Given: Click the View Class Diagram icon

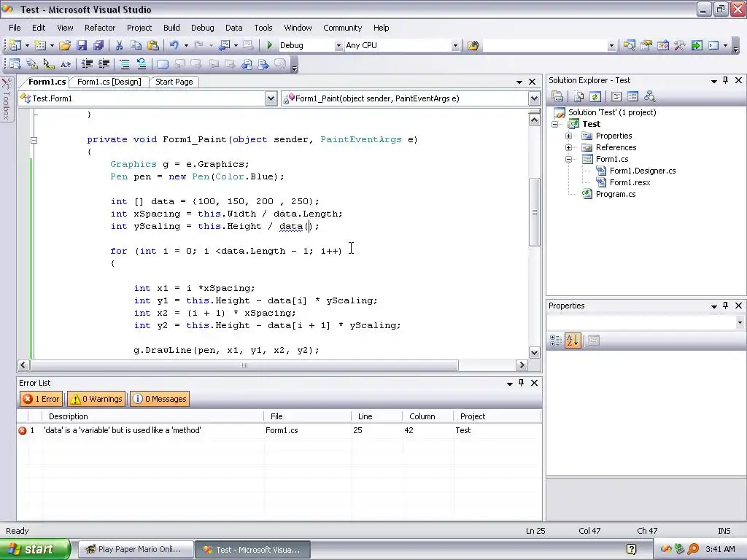Looking at the screenshot, I should click(649, 97).
